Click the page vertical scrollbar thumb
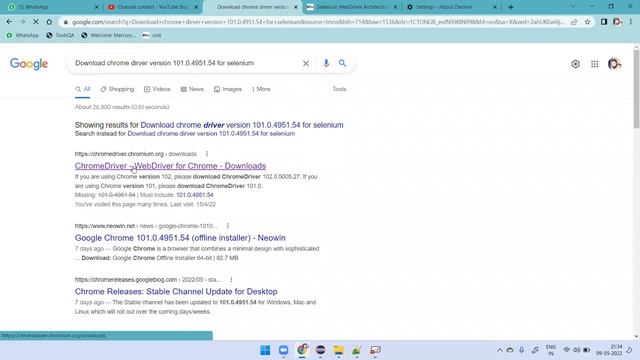Screen dimensions: 640x360 click(636, 89)
